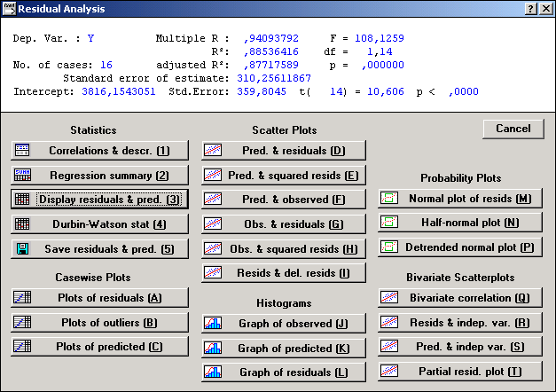Click the scatter icon on Partial resid. plot (T)
The height and width of the screenshot is (392, 556).
tap(389, 371)
